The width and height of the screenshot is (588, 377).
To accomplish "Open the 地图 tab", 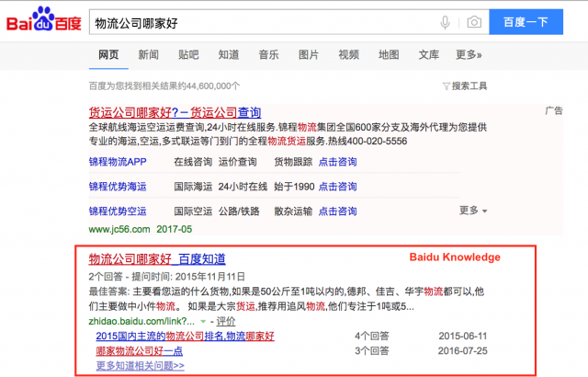I will (389, 54).
